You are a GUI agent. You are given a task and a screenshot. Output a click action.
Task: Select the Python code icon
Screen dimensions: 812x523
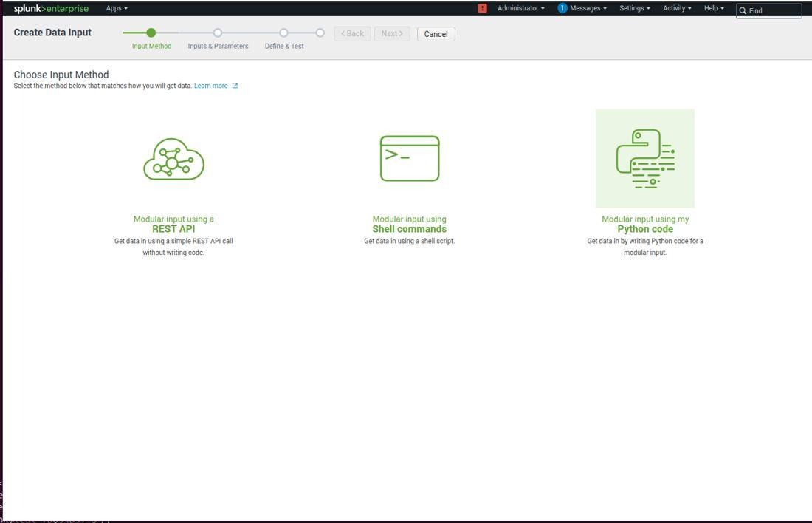point(645,158)
